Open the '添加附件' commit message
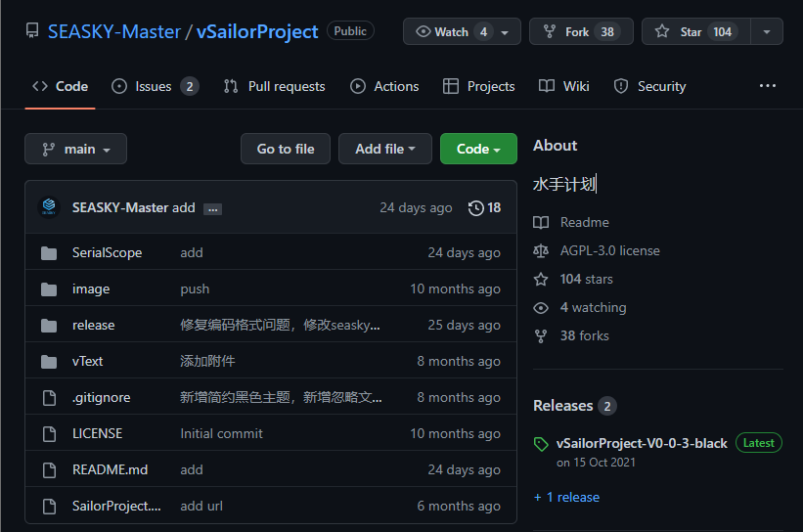 (x=207, y=362)
